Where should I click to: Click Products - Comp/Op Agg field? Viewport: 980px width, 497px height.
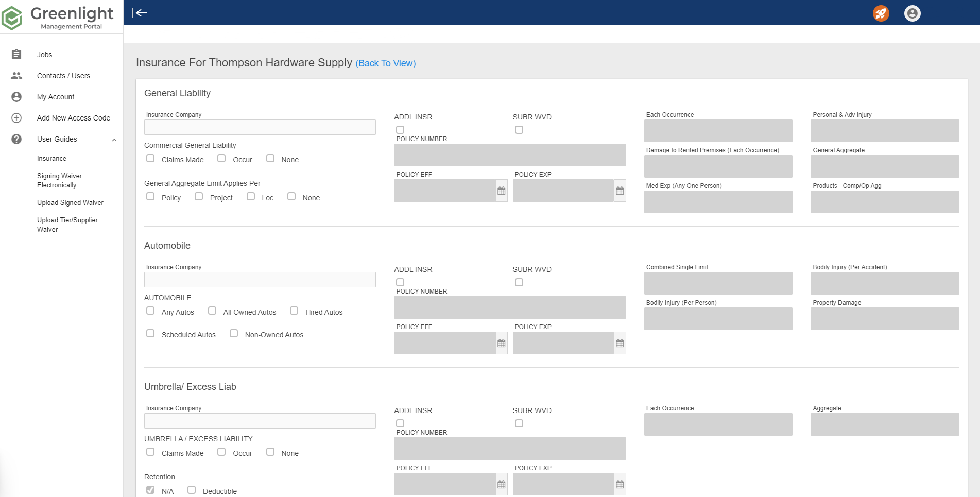(885, 202)
